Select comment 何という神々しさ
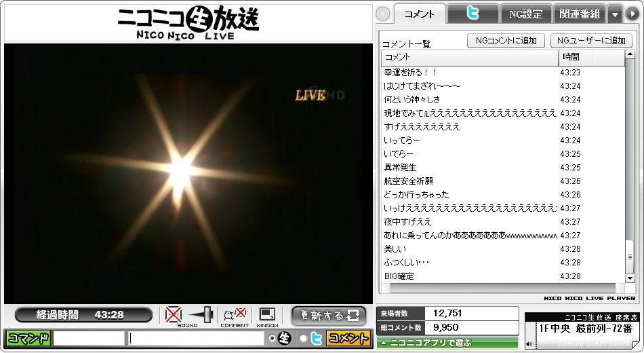 pyautogui.click(x=412, y=100)
